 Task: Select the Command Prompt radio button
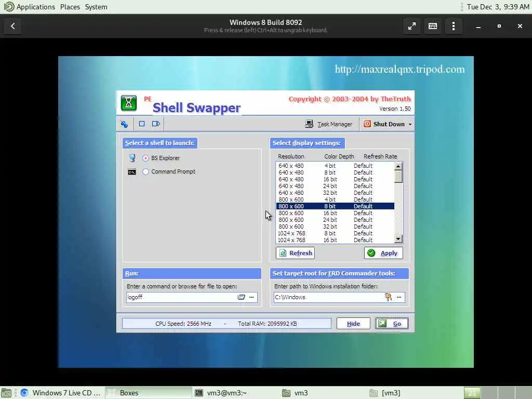pyautogui.click(x=145, y=171)
